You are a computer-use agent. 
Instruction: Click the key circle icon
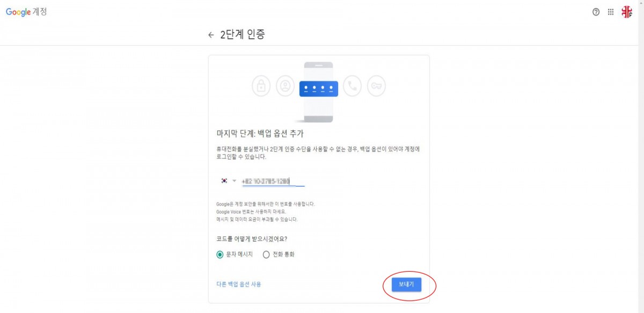click(x=376, y=86)
